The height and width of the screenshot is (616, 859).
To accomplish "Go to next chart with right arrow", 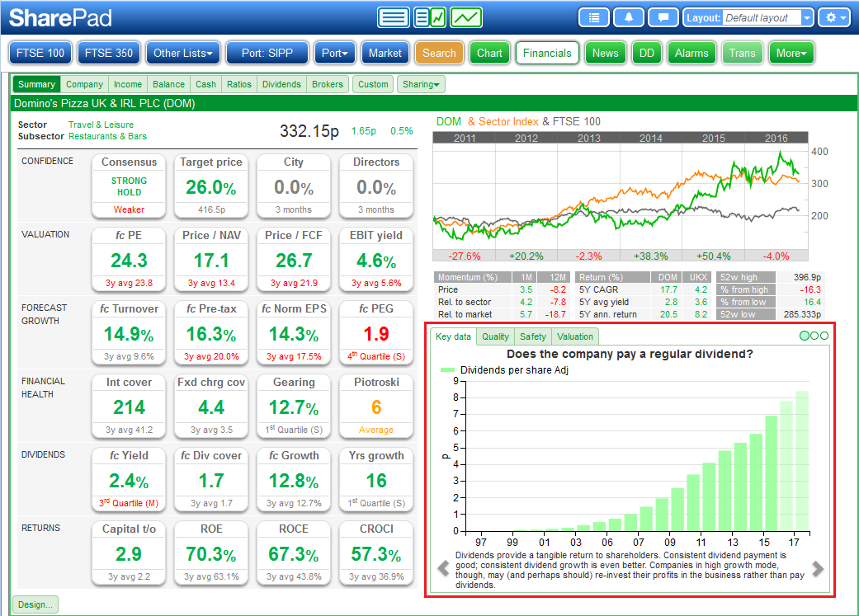I will pyautogui.click(x=818, y=568).
